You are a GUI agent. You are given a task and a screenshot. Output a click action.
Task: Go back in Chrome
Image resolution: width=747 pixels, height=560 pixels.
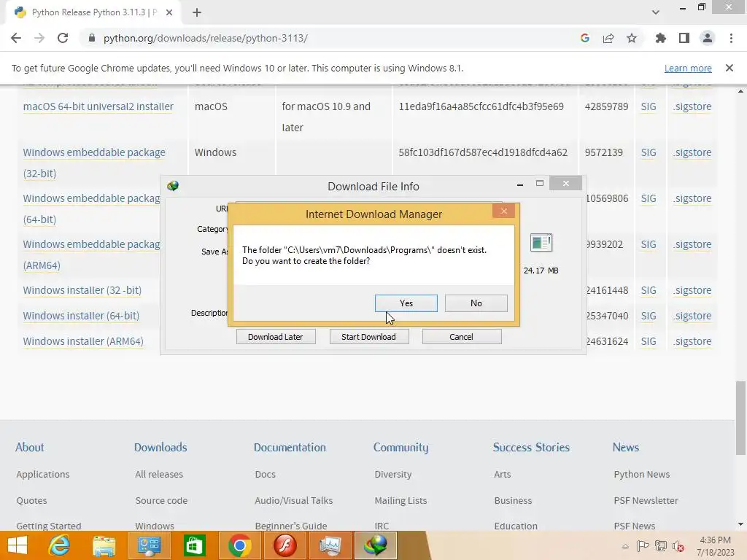[16, 38]
